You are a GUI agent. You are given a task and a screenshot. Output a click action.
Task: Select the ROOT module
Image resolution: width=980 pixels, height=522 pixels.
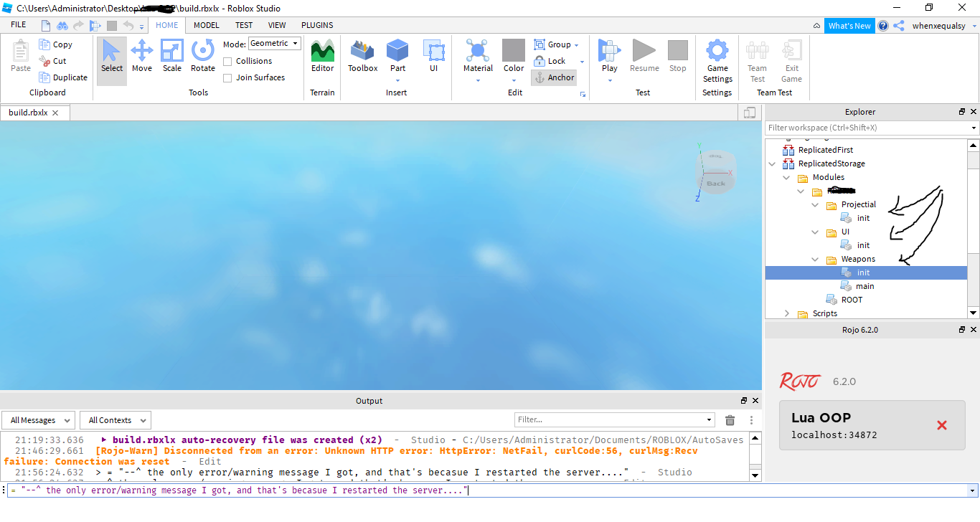tap(852, 300)
